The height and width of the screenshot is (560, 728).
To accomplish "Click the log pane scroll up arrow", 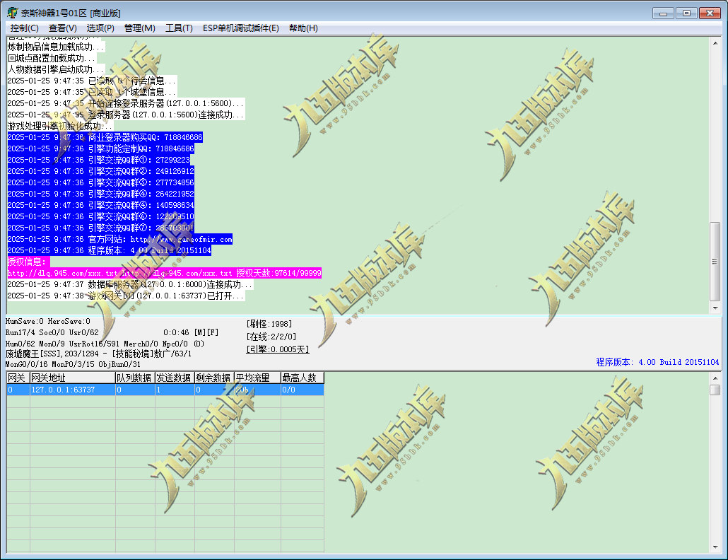I will [715, 42].
